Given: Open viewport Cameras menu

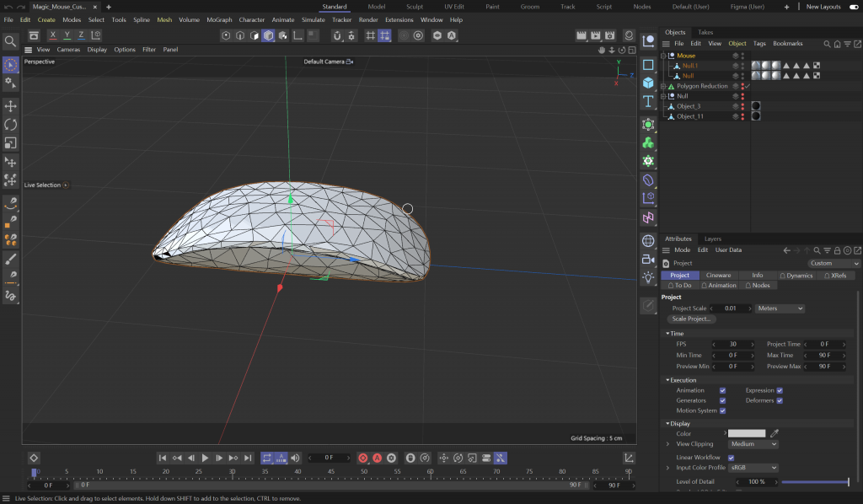Looking at the screenshot, I should [68, 50].
